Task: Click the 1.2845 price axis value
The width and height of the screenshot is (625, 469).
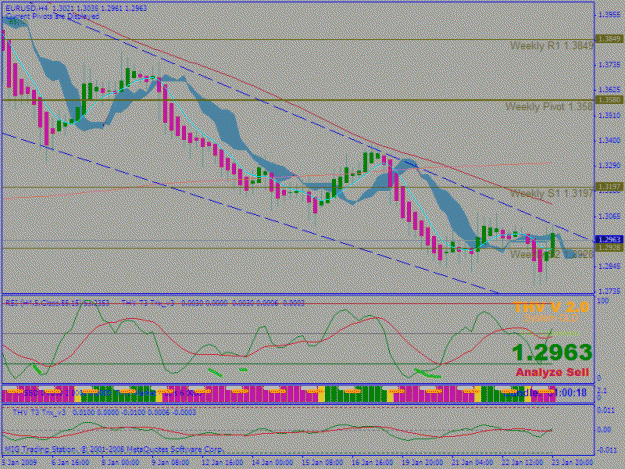Action: [609, 266]
